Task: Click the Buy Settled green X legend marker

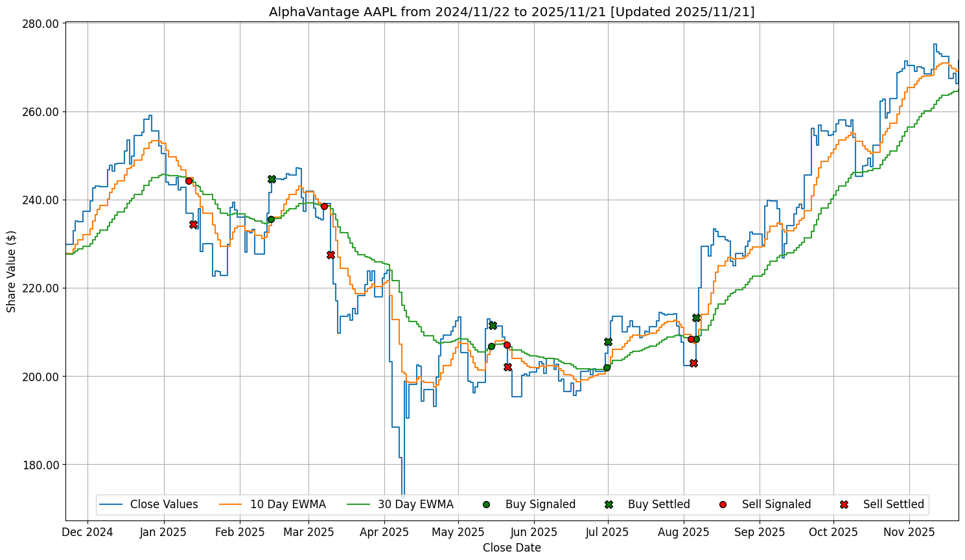Action: pyautogui.click(x=609, y=504)
